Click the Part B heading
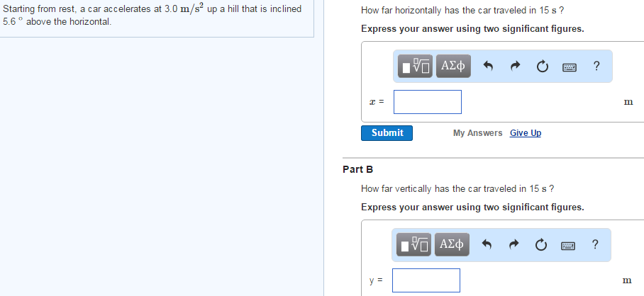 pyautogui.click(x=357, y=169)
